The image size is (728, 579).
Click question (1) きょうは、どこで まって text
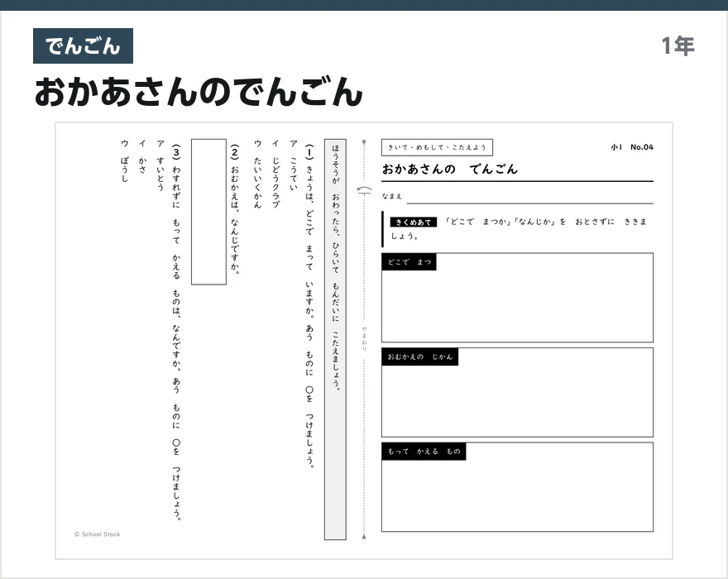(309, 306)
